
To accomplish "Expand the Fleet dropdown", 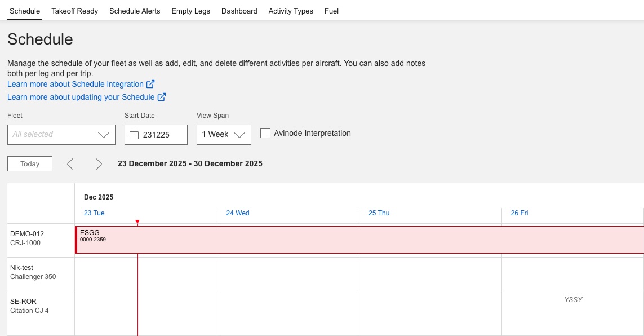I will [61, 135].
